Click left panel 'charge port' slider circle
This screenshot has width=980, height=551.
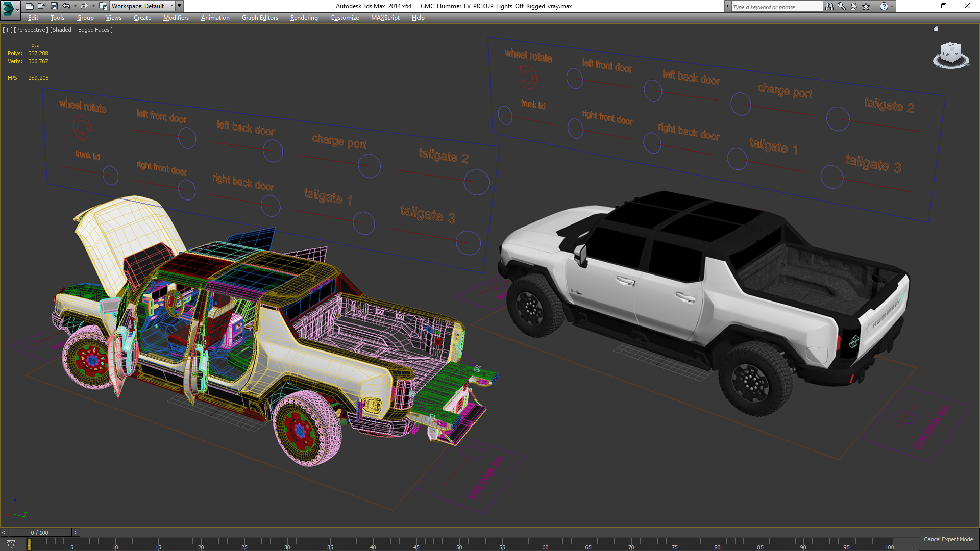point(369,166)
